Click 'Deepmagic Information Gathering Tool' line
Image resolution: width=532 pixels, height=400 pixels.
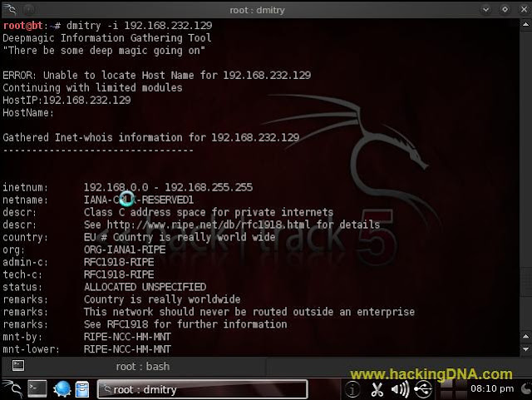point(107,38)
